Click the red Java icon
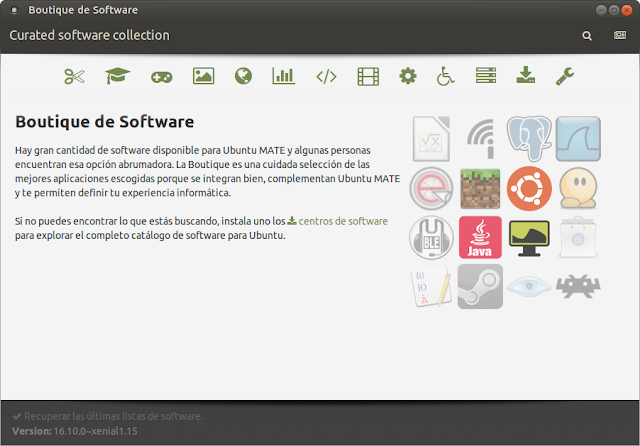Screen dimensions: 640x446 click(x=480, y=237)
